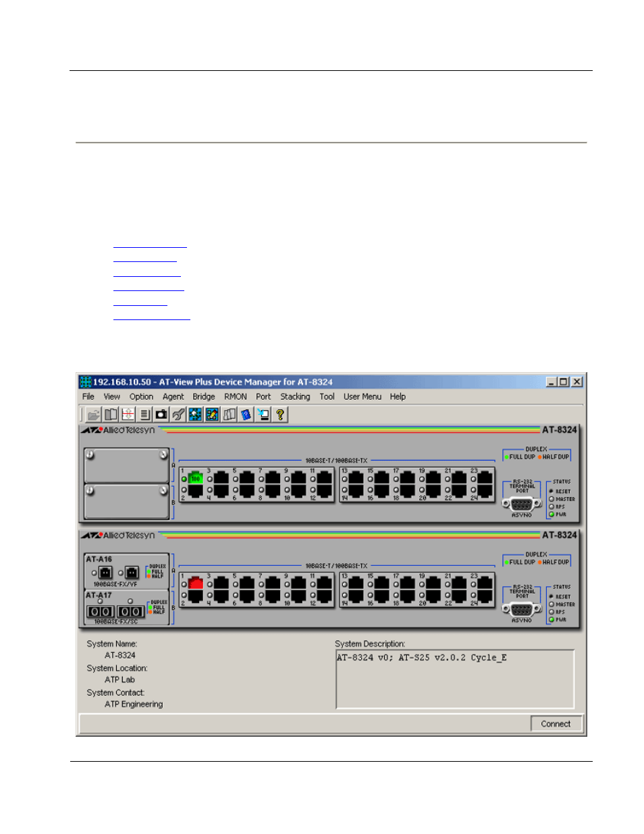644x834 pixels.
Task: Click the Connect button
Action: 556,724
